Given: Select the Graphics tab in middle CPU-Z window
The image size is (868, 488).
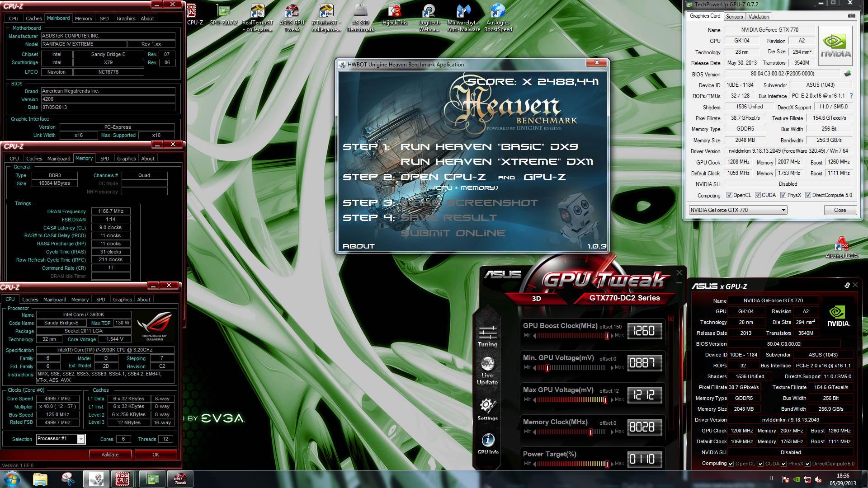Looking at the screenshot, I should pyautogui.click(x=126, y=159).
